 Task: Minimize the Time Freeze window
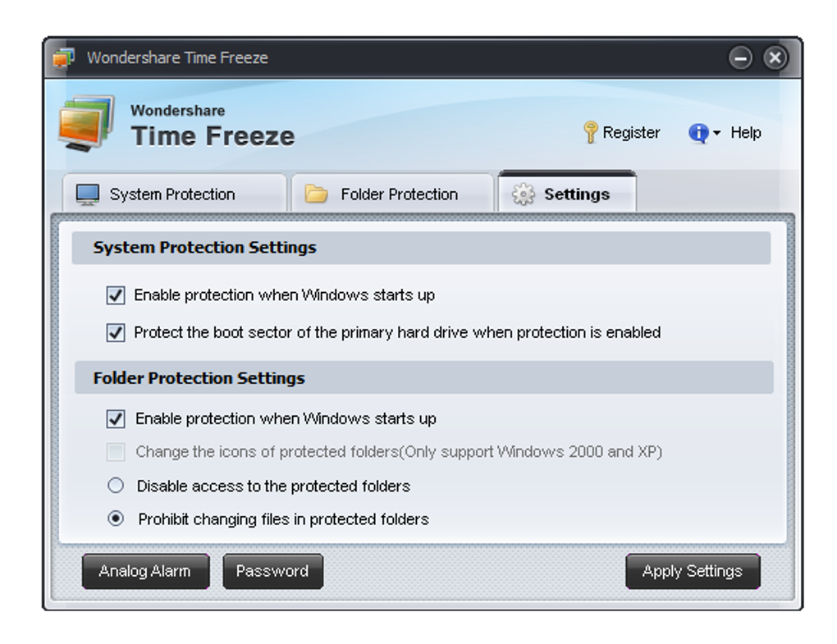coord(740,58)
